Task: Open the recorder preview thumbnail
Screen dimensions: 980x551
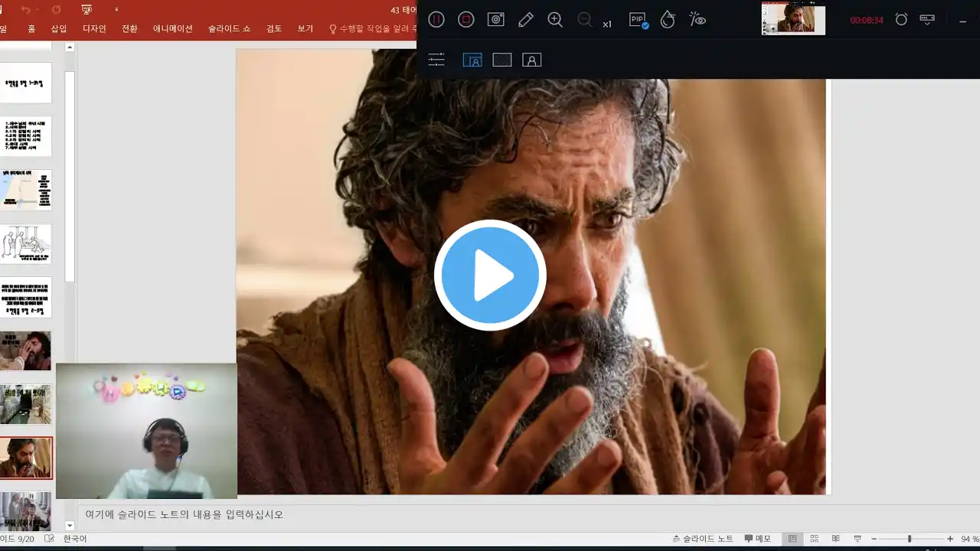Action: coord(793,18)
